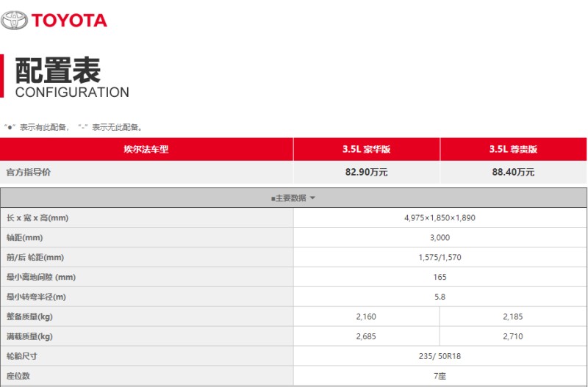Collapse the 主要数据 section arrow
588x387 pixels.
point(313,198)
